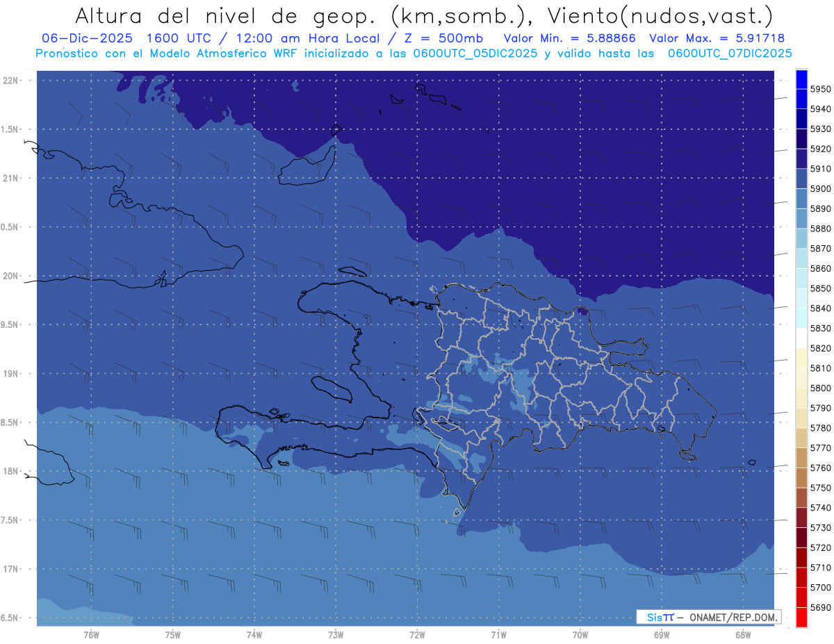
Task: Click the "74W" longitude label
Action: tap(254, 635)
